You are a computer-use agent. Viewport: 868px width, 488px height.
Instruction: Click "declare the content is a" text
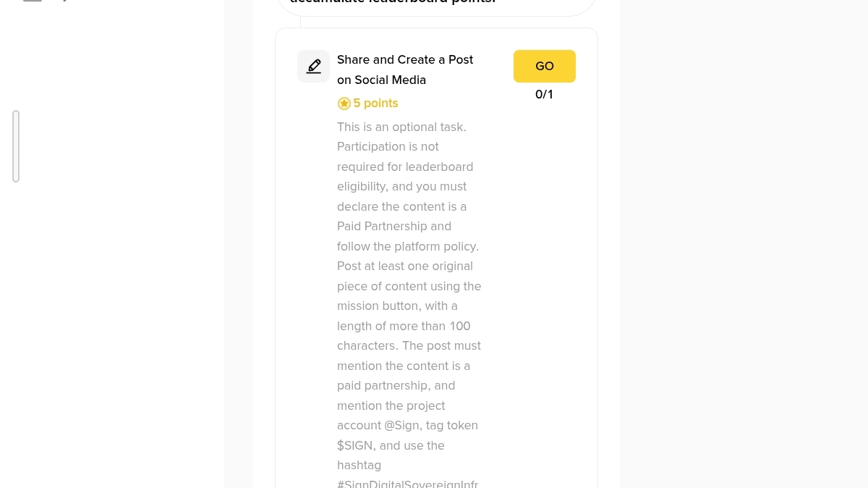pos(401,206)
